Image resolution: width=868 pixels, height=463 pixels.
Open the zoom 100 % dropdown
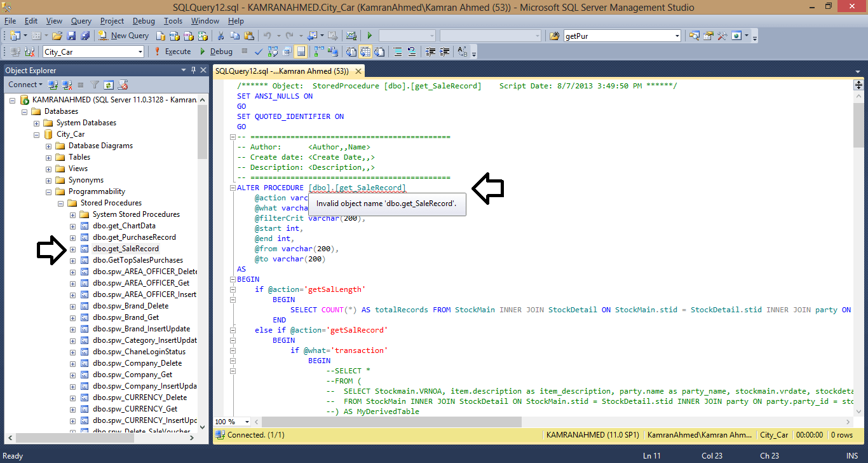(248, 422)
